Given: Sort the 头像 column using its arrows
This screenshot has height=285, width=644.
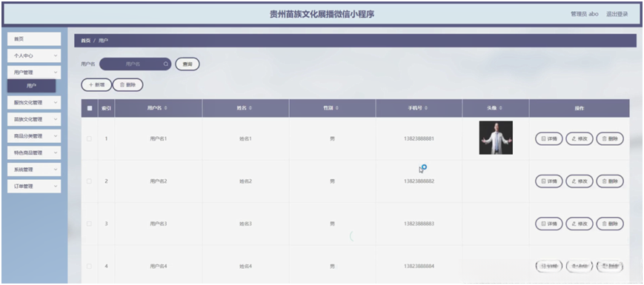Looking at the screenshot, I should point(501,108).
